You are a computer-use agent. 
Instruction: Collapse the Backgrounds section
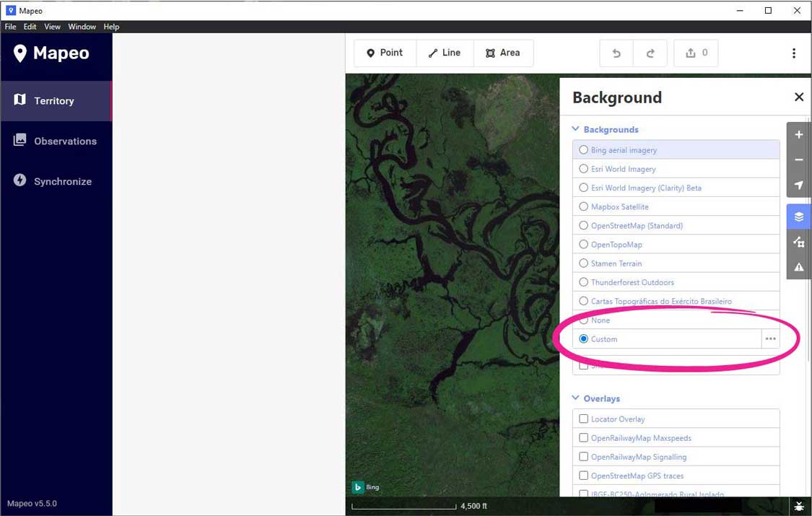click(x=606, y=129)
